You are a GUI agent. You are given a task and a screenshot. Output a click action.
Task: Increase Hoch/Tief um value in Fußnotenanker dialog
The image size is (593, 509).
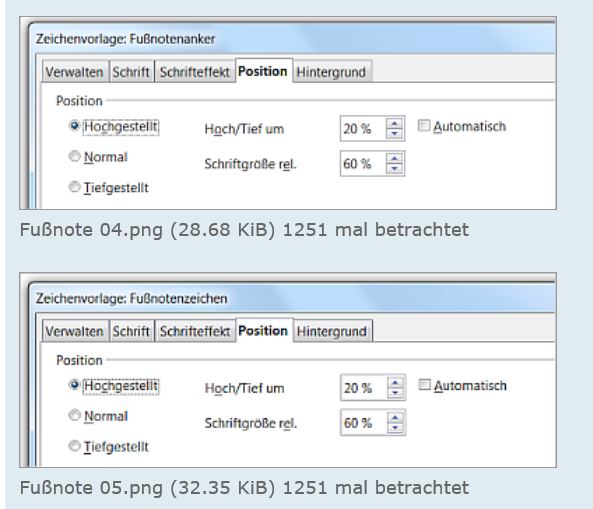tap(394, 123)
